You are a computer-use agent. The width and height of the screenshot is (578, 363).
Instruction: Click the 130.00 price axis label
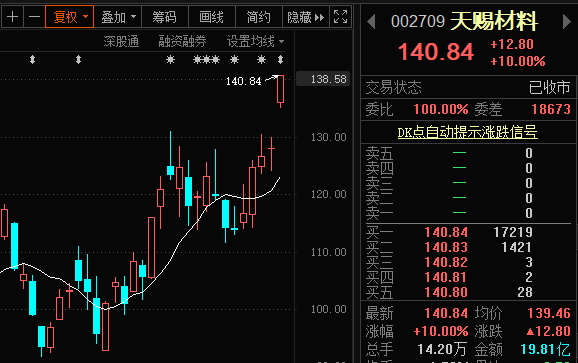point(328,137)
